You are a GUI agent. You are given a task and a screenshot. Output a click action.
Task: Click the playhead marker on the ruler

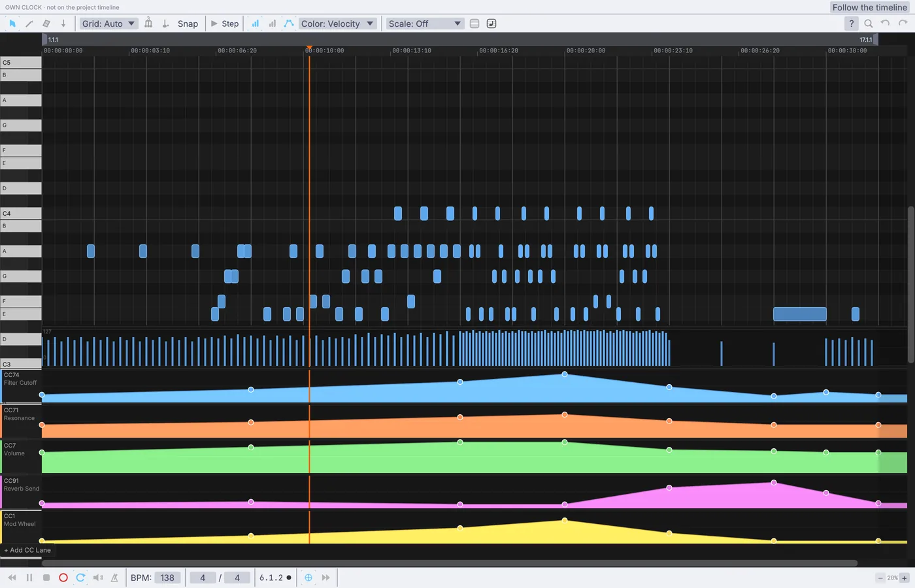309,49
